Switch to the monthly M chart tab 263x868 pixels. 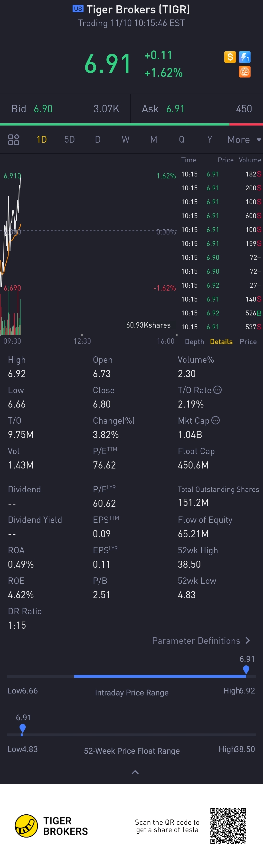(x=154, y=139)
